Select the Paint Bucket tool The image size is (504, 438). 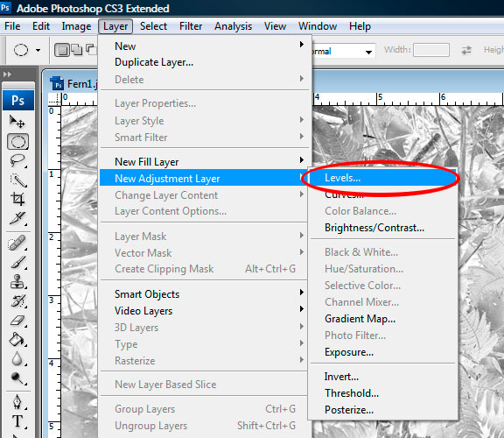pyautogui.click(x=17, y=339)
